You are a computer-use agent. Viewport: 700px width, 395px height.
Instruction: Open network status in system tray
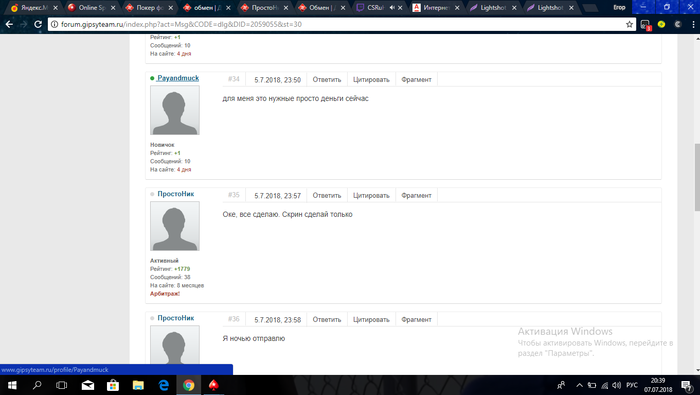pos(604,385)
